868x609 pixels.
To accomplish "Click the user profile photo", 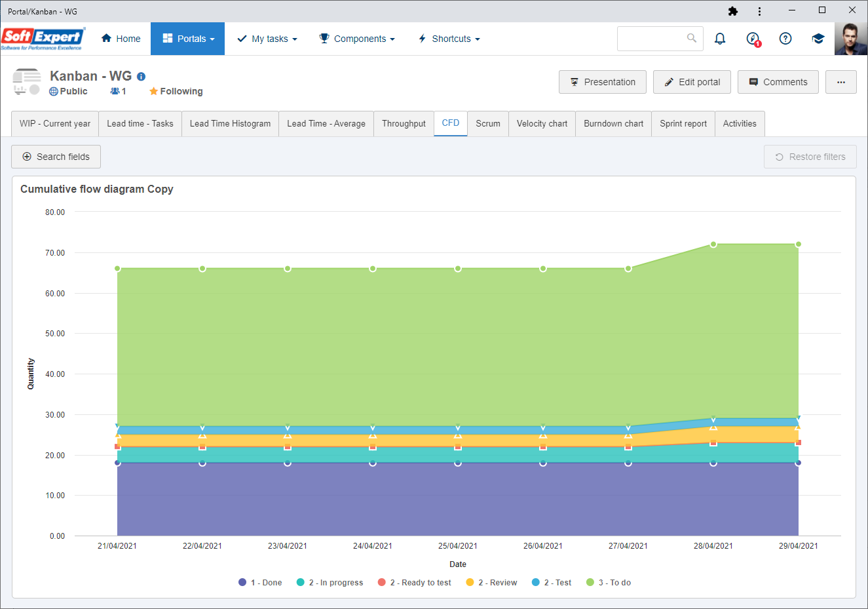I will pyautogui.click(x=851, y=39).
